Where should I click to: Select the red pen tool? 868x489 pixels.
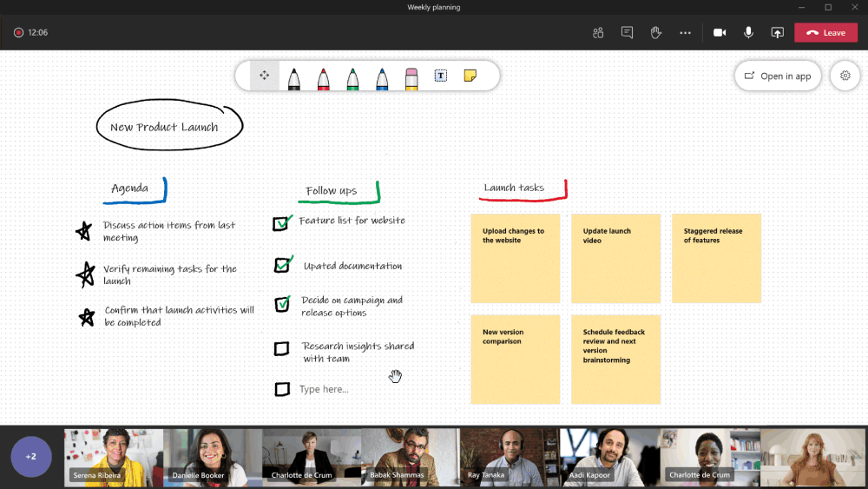pos(323,77)
